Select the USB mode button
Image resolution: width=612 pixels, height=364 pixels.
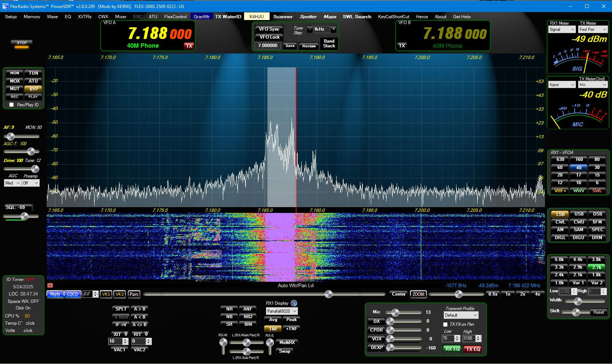point(578,214)
